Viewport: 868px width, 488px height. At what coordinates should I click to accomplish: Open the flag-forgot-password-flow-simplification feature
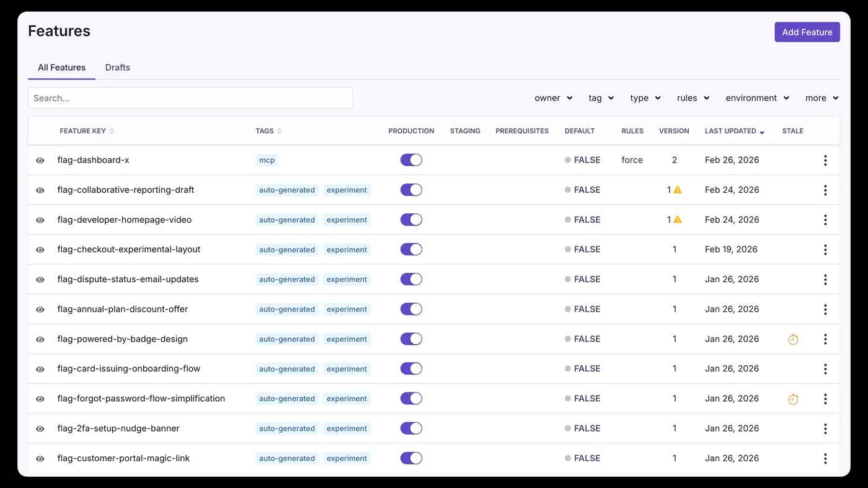pos(141,398)
